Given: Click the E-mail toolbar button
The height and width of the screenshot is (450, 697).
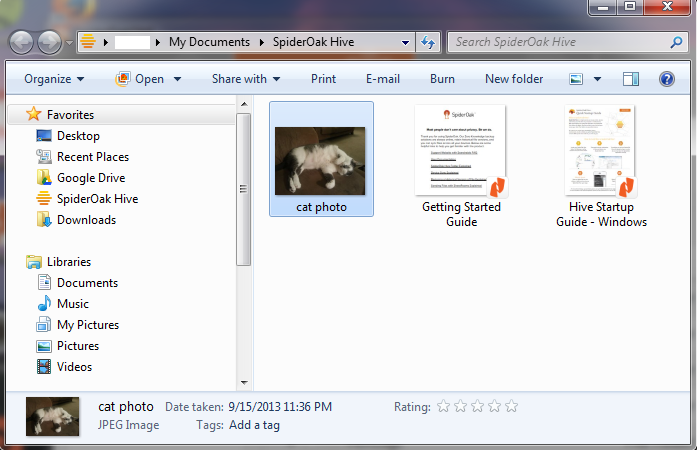Looking at the screenshot, I should 382,79.
